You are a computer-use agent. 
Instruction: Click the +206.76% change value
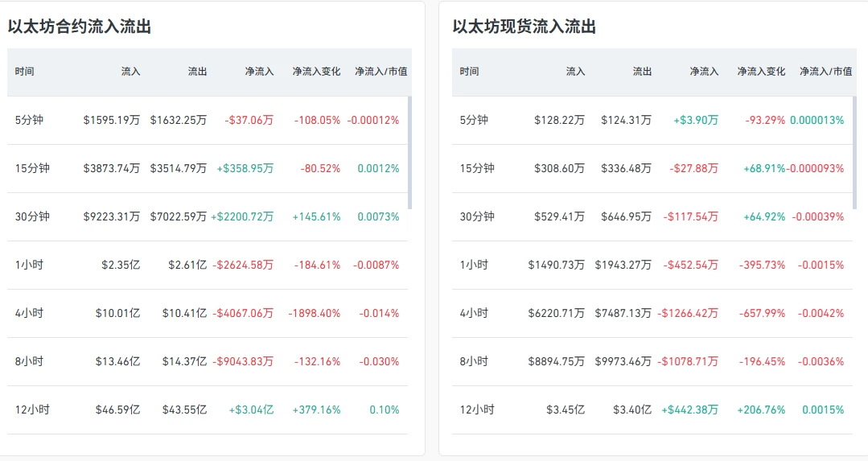[x=761, y=410]
